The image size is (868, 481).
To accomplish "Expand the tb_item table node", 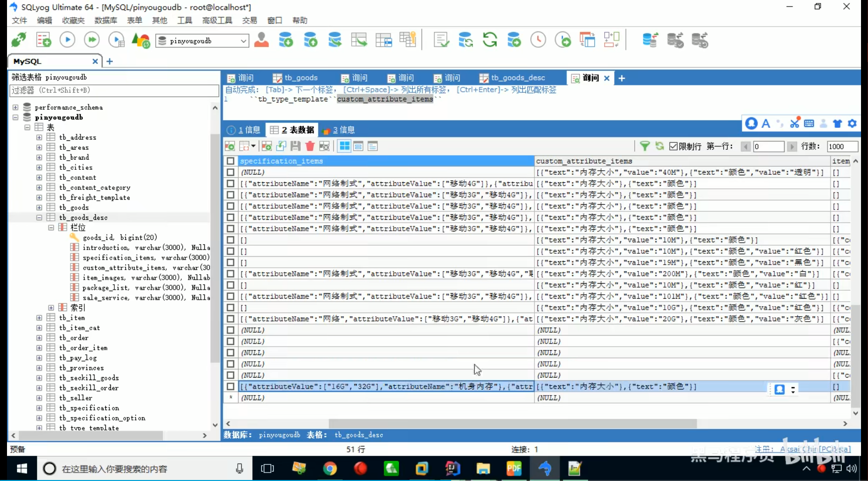I will 39,318.
